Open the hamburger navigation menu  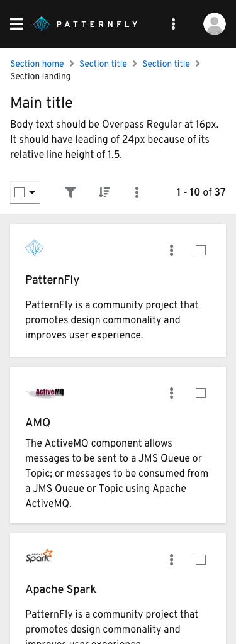coord(16,24)
